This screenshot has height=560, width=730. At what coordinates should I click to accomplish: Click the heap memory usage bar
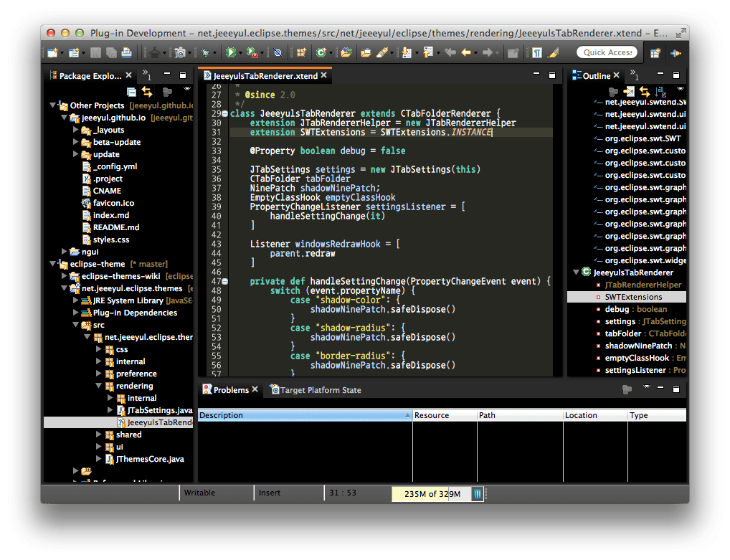[x=430, y=493]
